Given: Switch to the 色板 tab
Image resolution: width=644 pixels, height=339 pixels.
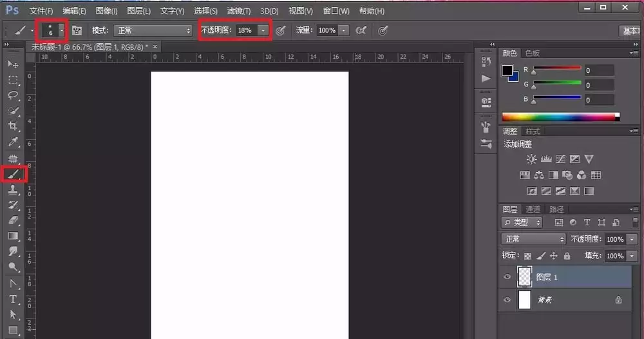Looking at the screenshot, I should 533,53.
